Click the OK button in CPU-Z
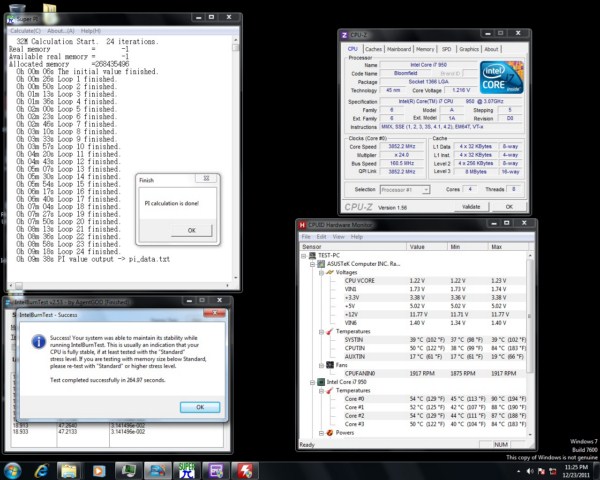Screen dimensions: 600x480 tap(509, 206)
